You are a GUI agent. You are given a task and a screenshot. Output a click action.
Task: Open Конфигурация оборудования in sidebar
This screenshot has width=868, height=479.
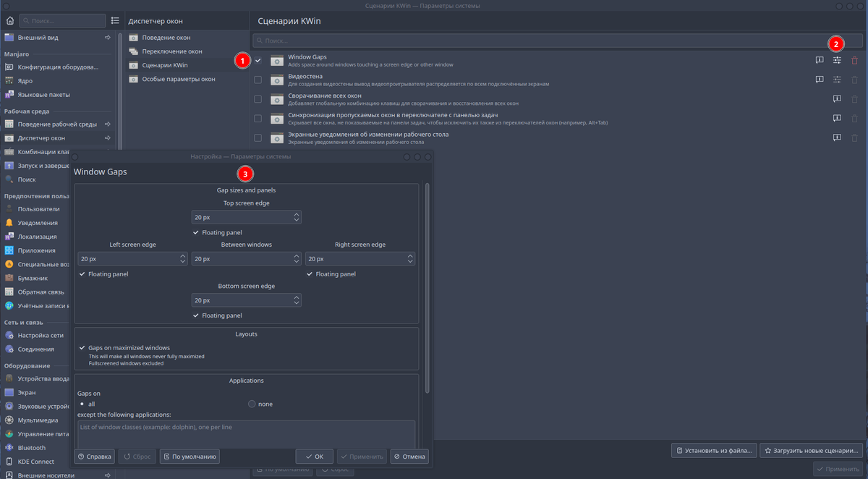coord(57,67)
